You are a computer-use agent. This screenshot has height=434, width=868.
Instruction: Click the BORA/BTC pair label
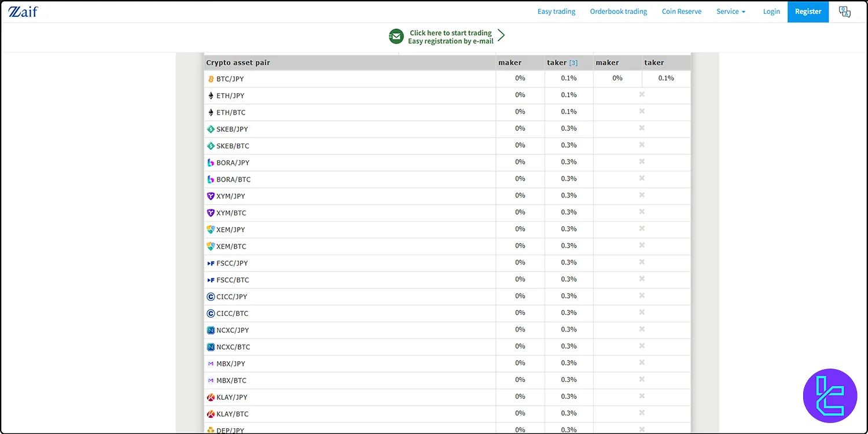(x=234, y=179)
